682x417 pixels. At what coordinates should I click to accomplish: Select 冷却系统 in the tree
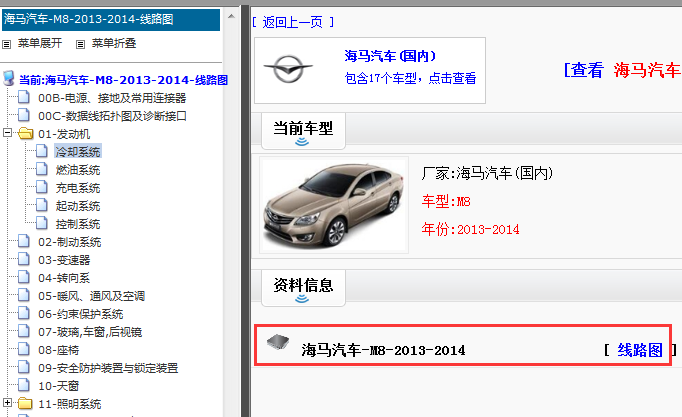coord(78,151)
